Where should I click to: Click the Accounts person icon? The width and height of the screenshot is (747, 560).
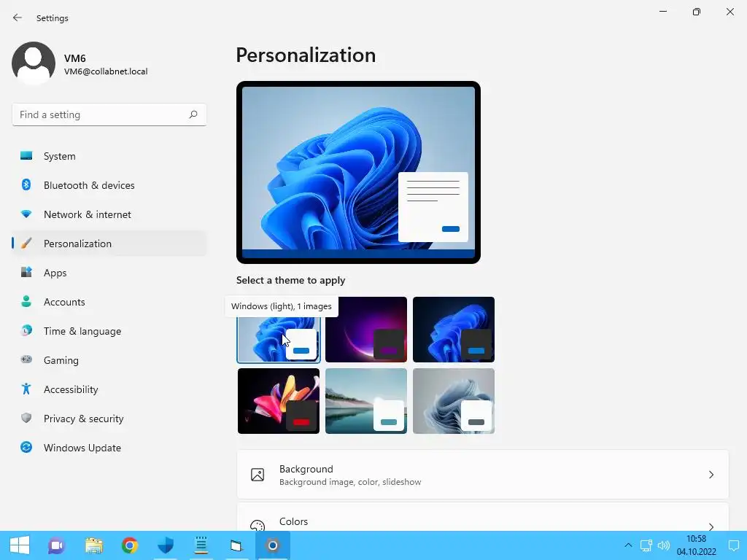[x=26, y=301]
